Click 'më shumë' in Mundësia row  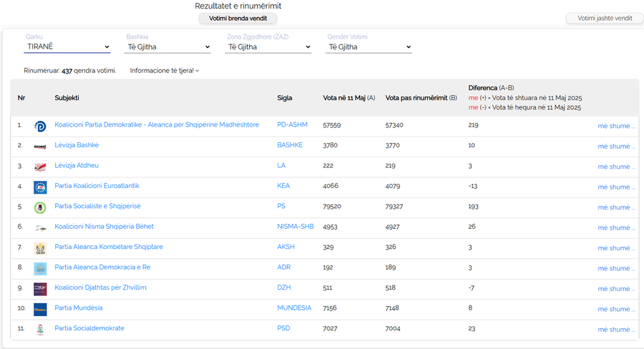(617, 309)
